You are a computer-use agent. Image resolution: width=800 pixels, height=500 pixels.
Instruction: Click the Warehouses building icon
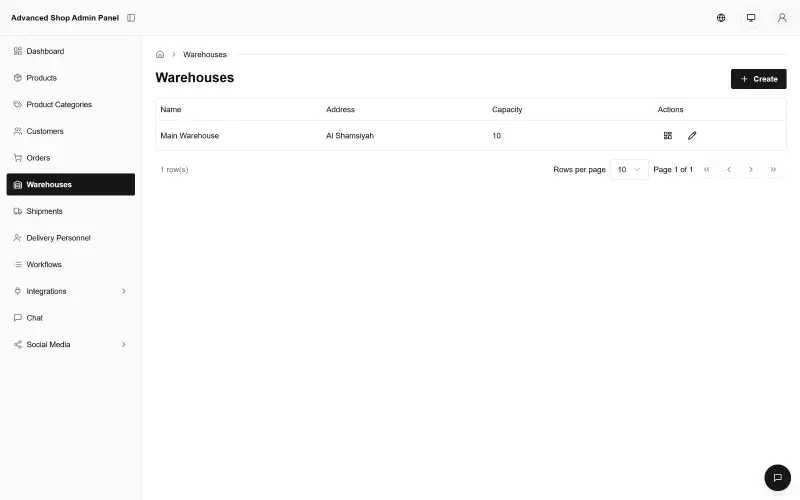[x=18, y=185]
